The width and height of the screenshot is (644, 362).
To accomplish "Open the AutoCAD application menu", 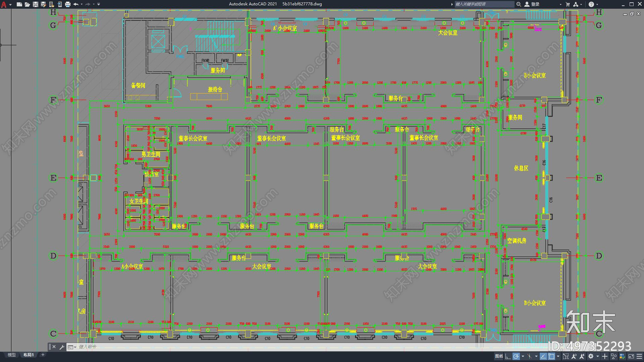I will tap(4, 4).
